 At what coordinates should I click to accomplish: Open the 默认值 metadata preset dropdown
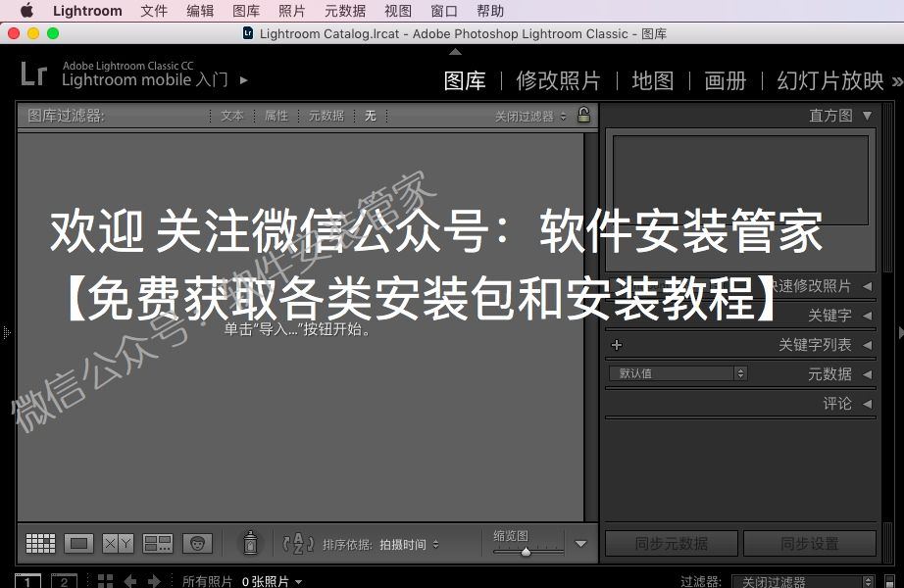coord(678,373)
